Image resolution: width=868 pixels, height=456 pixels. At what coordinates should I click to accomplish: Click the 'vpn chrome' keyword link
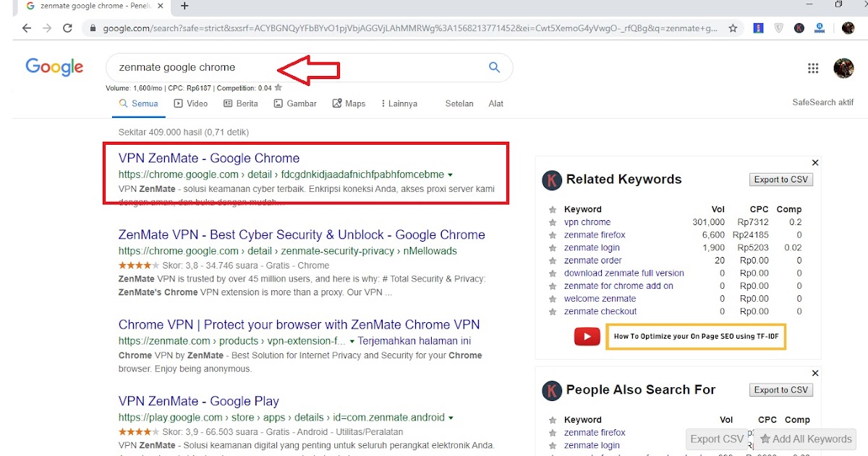[x=587, y=222]
